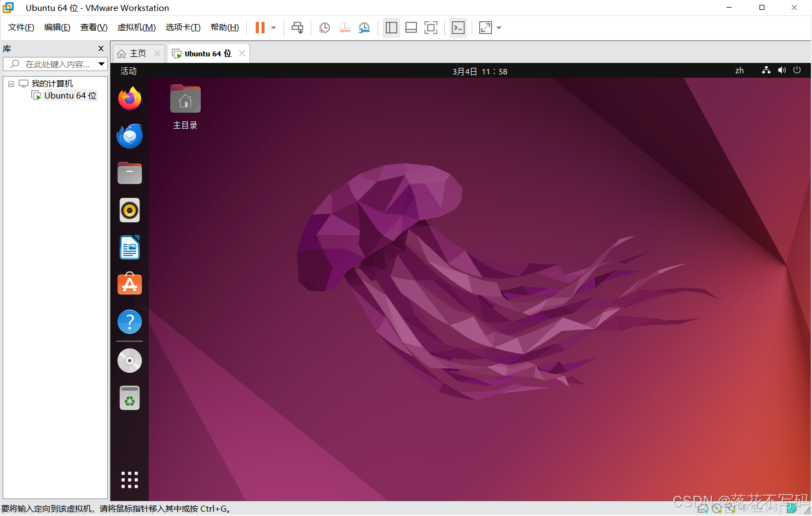812x516 pixels.
Task: Toggle the thumbnail bar view button
Action: 411,28
